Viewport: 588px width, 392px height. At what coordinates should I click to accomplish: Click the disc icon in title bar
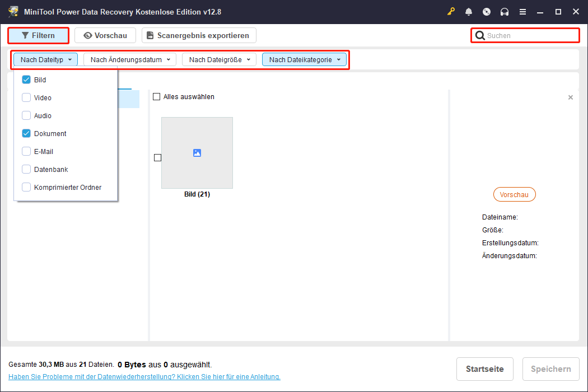point(487,12)
